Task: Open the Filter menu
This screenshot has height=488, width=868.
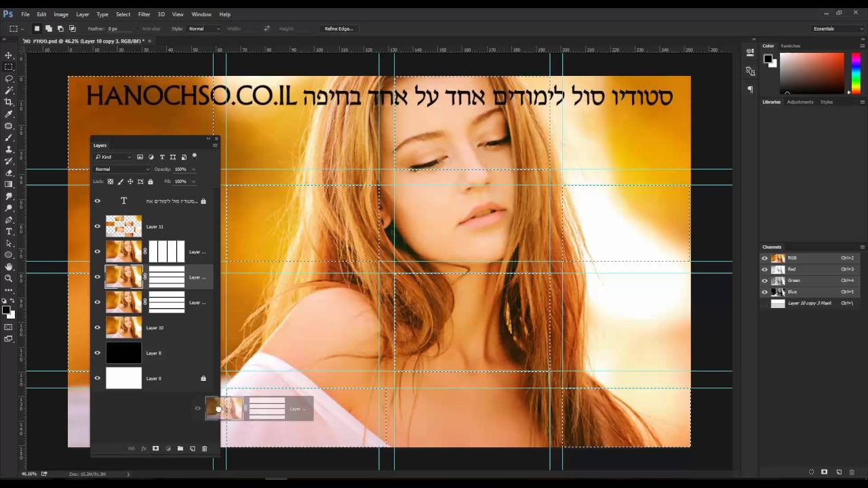Action: (x=144, y=14)
